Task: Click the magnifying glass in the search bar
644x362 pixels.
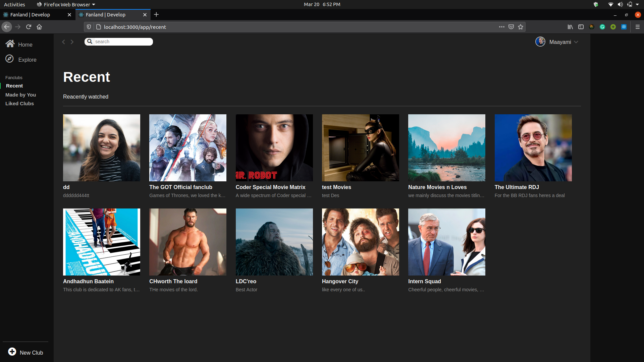Action: 90,42
